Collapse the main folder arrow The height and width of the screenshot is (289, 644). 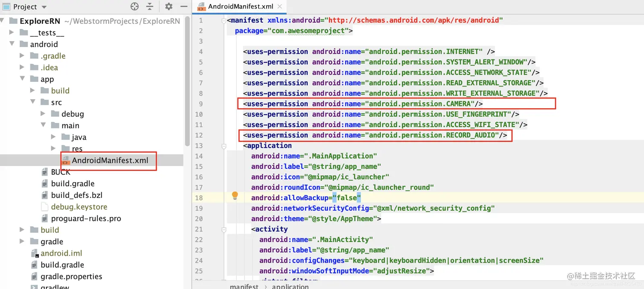click(43, 125)
